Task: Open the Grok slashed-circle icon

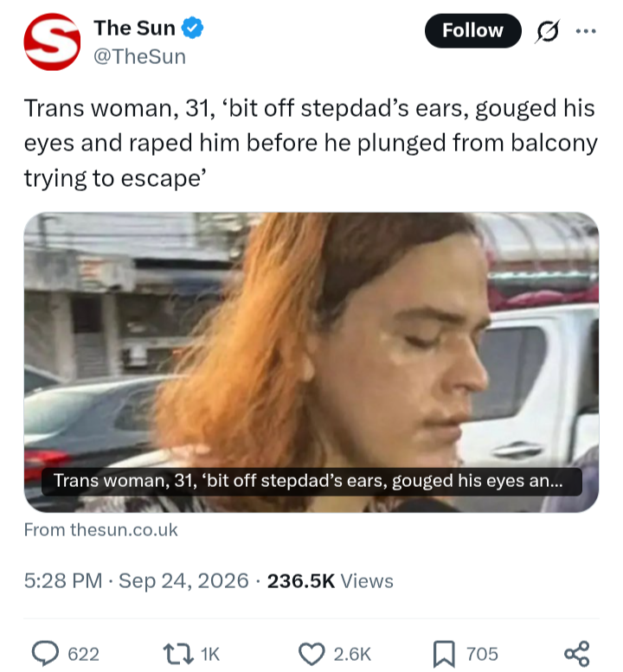Action: coord(548,31)
